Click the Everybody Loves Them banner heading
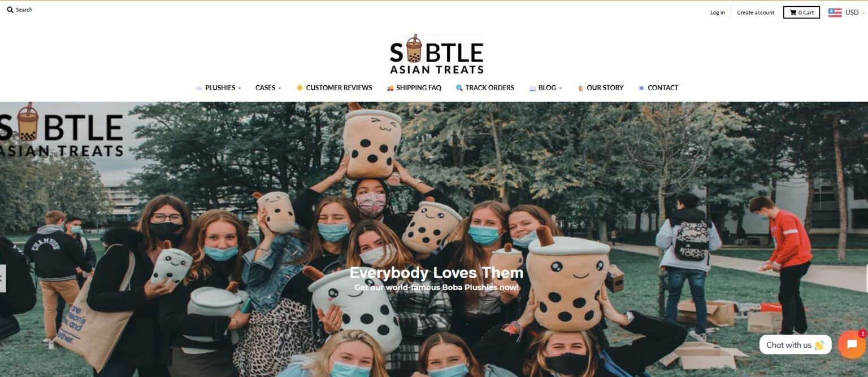Image resolution: width=868 pixels, height=377 pixels. (x=436, y=273)
